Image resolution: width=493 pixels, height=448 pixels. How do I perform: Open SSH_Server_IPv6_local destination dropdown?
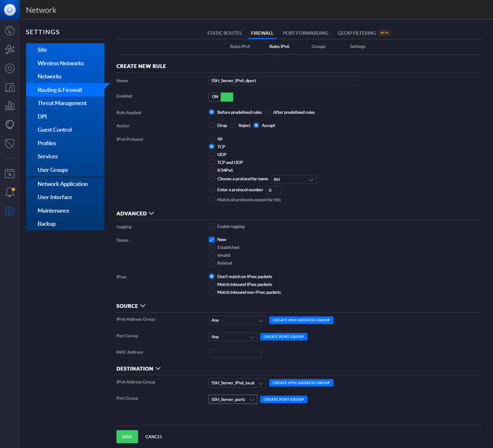tap(238, 383)
